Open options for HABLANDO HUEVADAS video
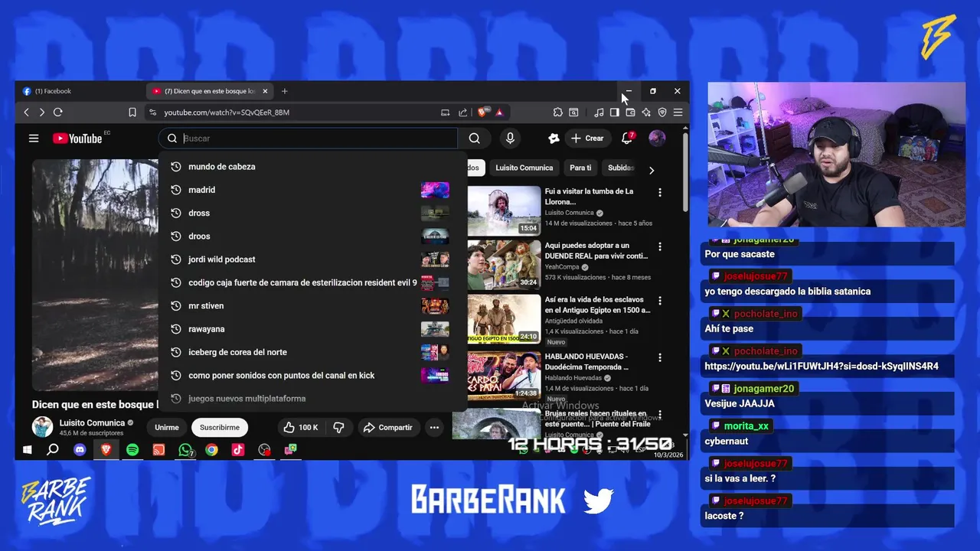The height and width of the screenshot is (551, 980). (x=659, y=357)
